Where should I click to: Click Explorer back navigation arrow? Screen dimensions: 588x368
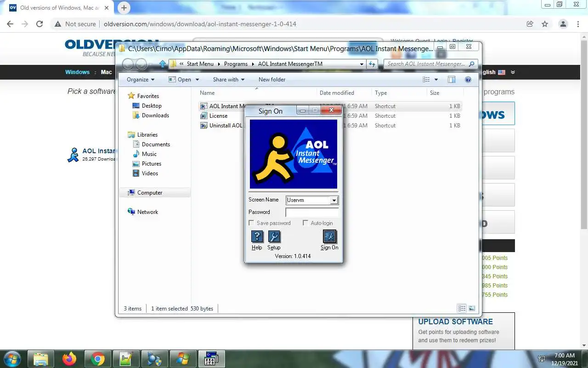pos(128,64)
